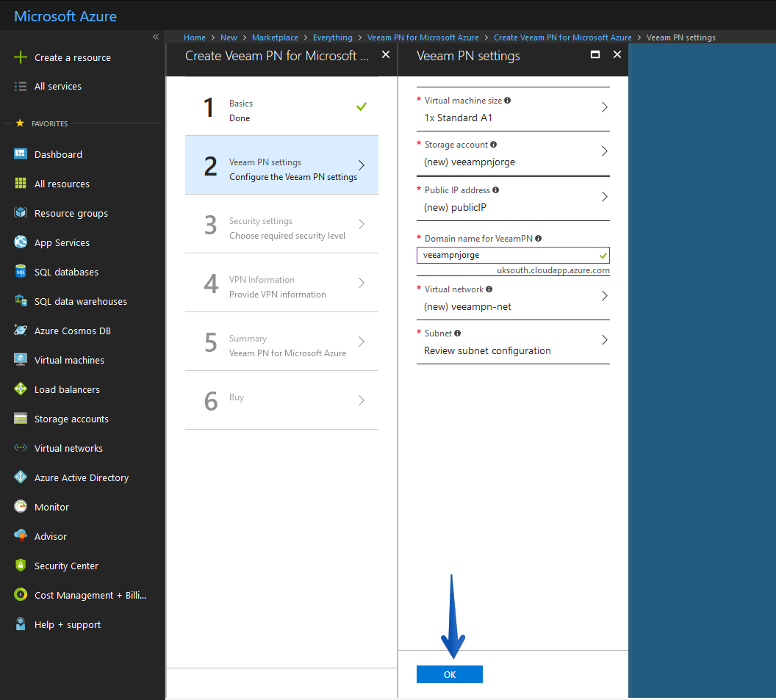Open Virtual machines from the sidebar menu
The width and height of the screenshot is (776, 700).
[x=69, y=360]
